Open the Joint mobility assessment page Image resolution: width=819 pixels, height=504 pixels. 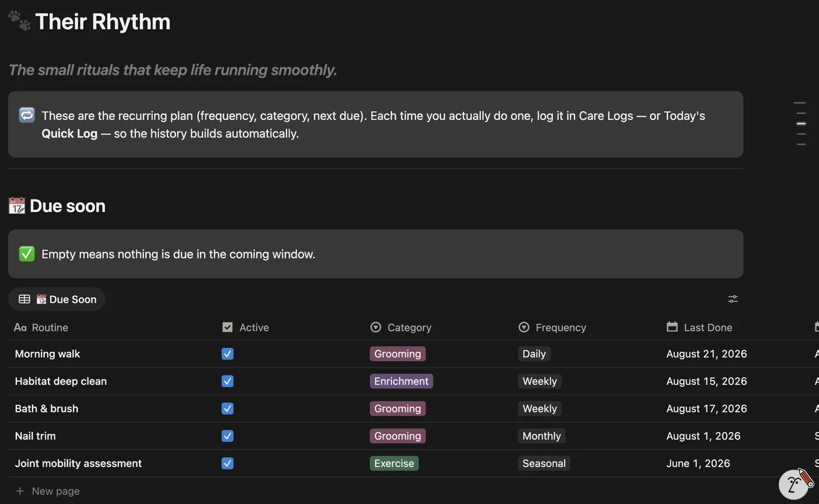point(78,464)
